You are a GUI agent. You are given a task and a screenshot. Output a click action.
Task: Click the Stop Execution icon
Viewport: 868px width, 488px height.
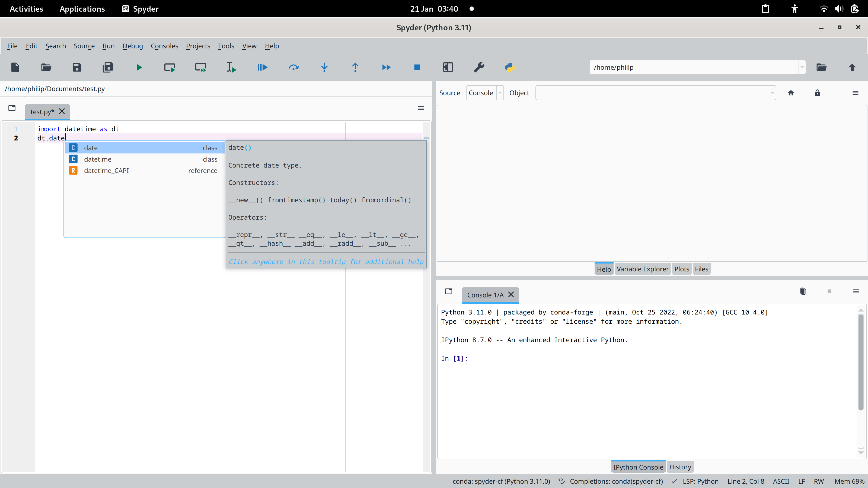pos(417,67)
